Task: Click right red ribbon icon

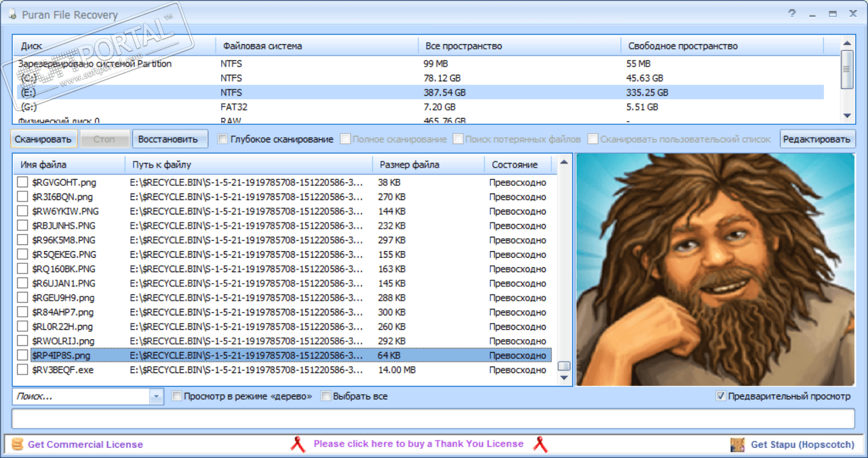Action: (540, 444)
